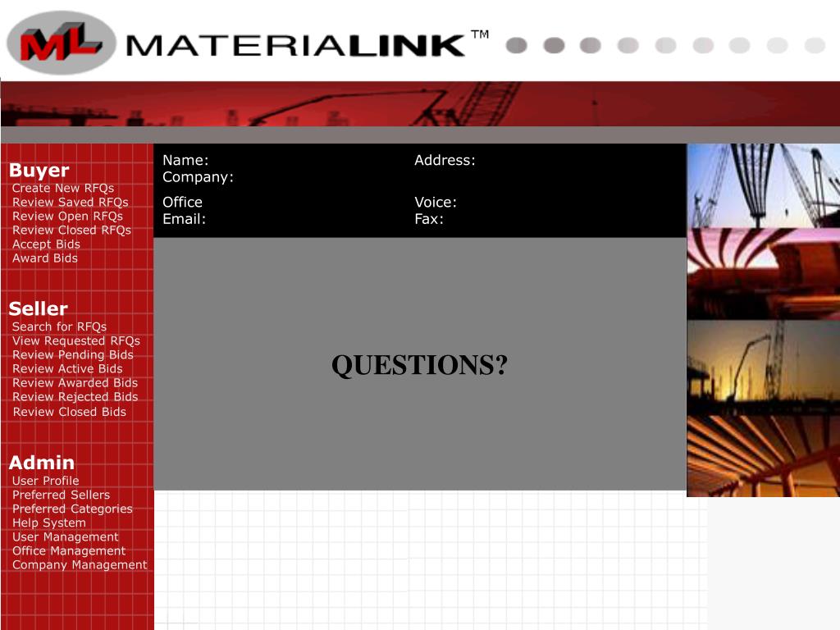
Task: Open Search for RFQs
Action: click(59, 326)
